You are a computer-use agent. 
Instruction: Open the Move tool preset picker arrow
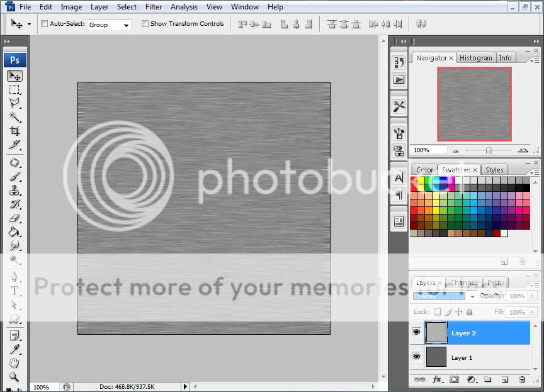(29, 25)
